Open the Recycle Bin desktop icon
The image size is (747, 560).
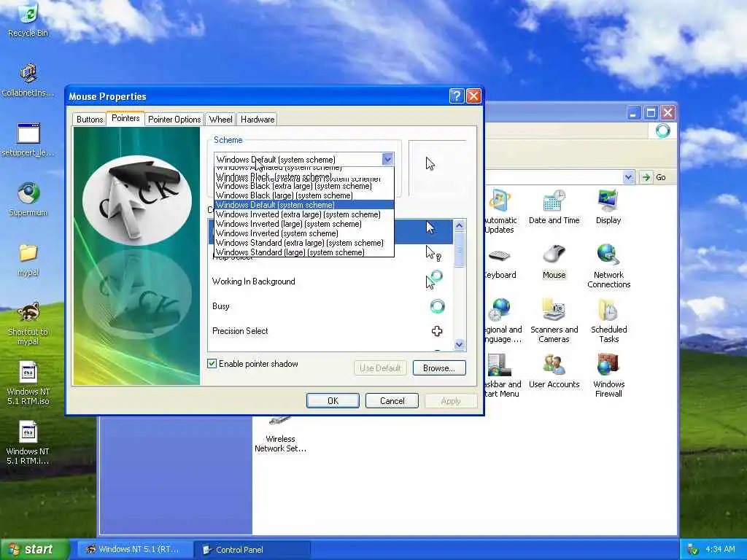(x=28, y=19)
